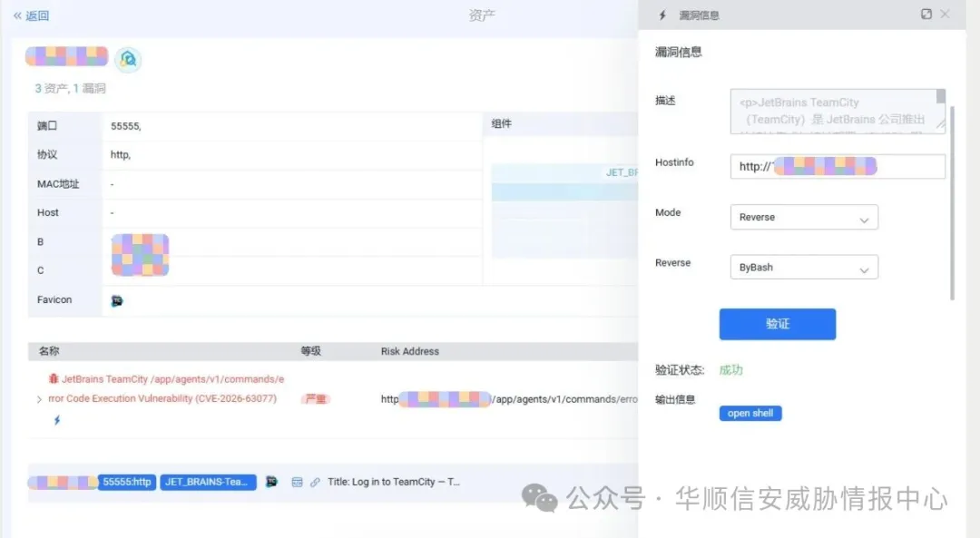Click the lightning icon in 漏洞信息 panel header
980x538 pixels.
(x=663, y=15)
